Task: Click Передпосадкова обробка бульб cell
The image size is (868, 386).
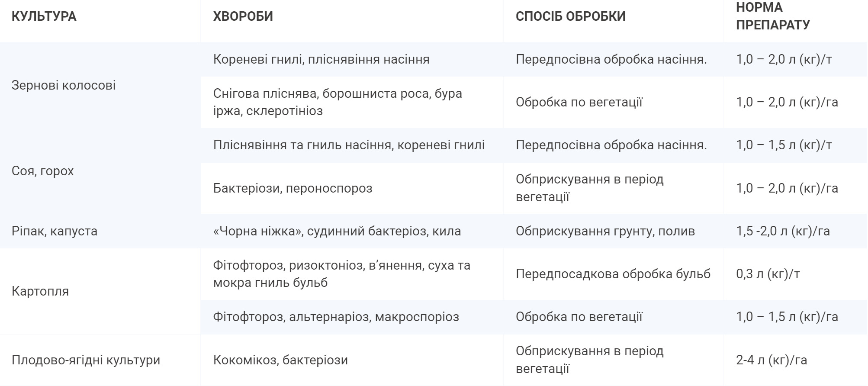Action: tap(613, 274)
